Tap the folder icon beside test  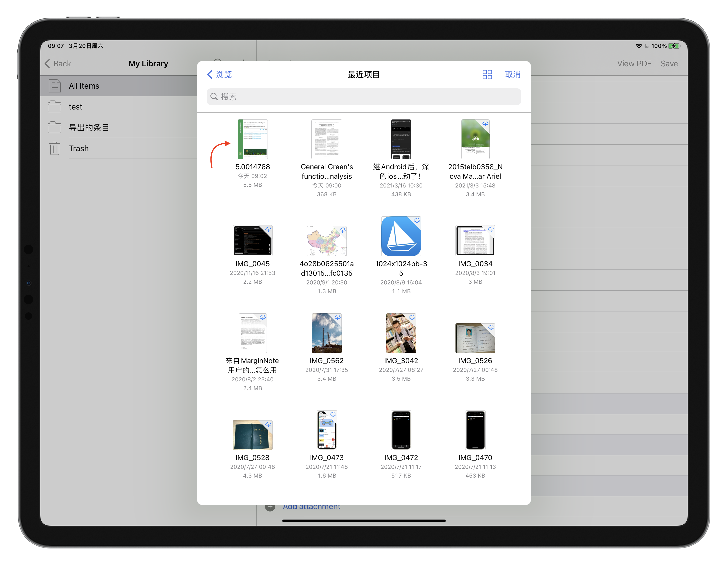coord(54,107)
